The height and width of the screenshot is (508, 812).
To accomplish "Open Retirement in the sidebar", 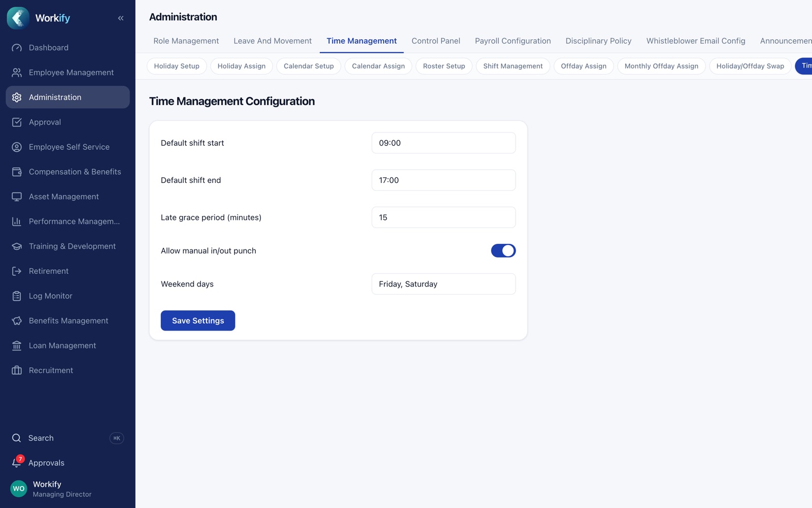I will pos(67,271).
